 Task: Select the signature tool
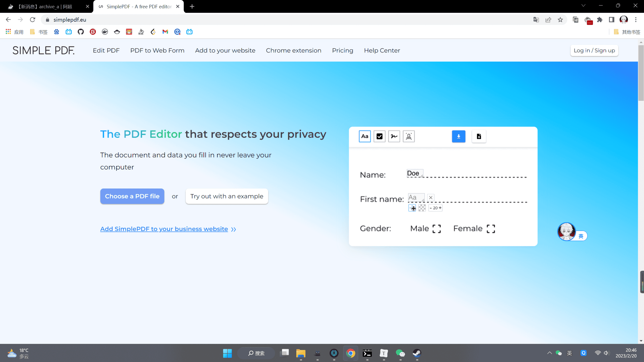pos(394,136)
